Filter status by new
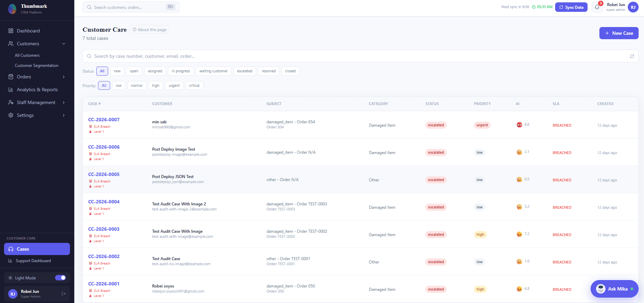This screenshot has height=303, width=644. coord(117,71)
